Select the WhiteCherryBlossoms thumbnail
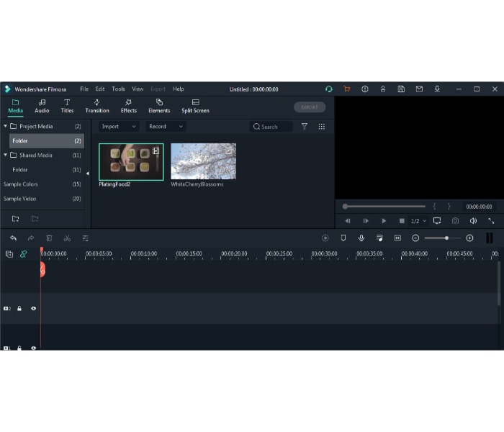 [204, 161]
